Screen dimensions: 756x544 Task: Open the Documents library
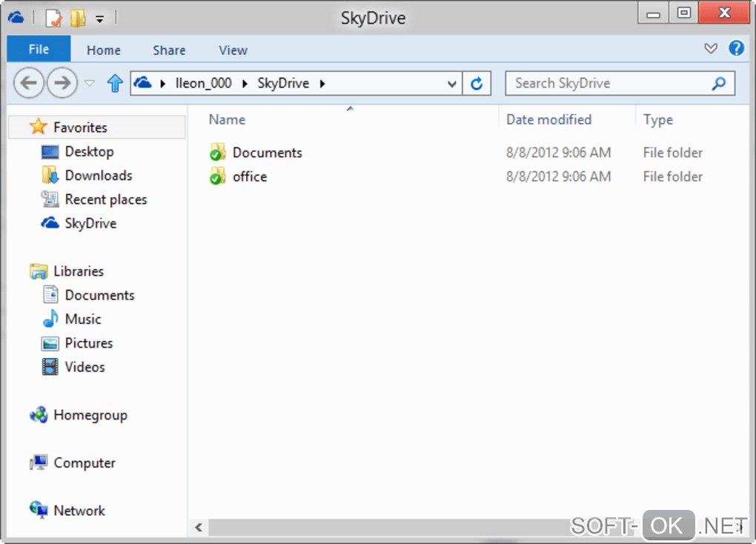coord(99,295)
